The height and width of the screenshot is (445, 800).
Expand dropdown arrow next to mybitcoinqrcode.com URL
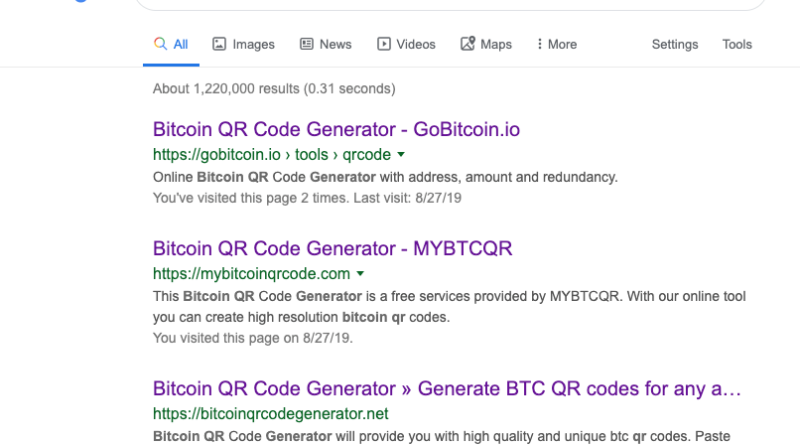pyautogui.click(x=360, y=274)
